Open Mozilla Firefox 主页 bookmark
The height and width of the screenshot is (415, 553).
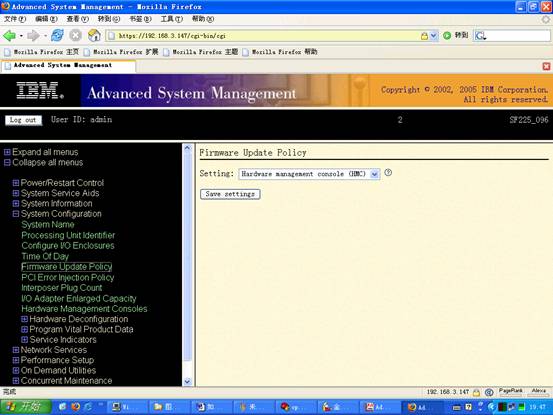click(x=42, y=52)
